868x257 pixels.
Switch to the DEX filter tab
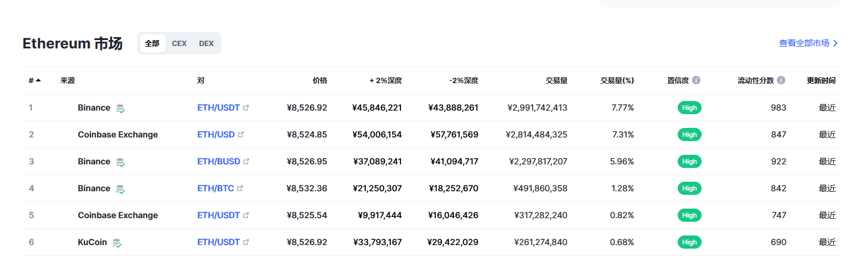coord(206,43)
